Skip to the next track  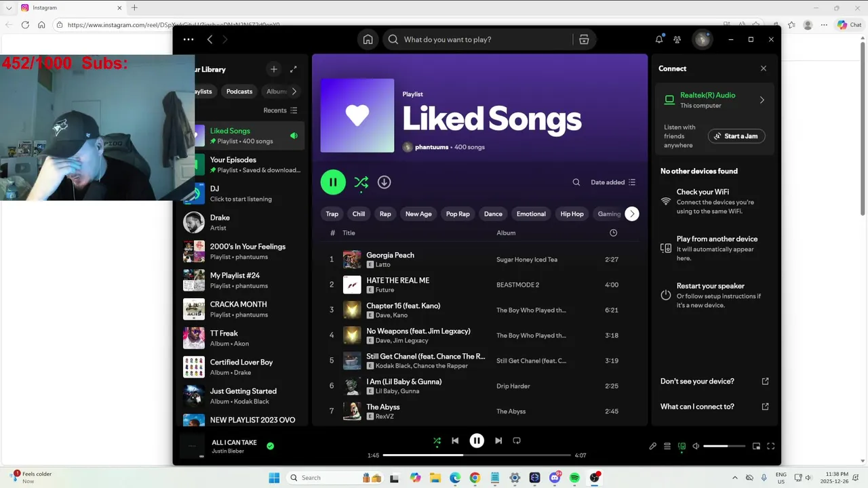[x=498, y=441]
